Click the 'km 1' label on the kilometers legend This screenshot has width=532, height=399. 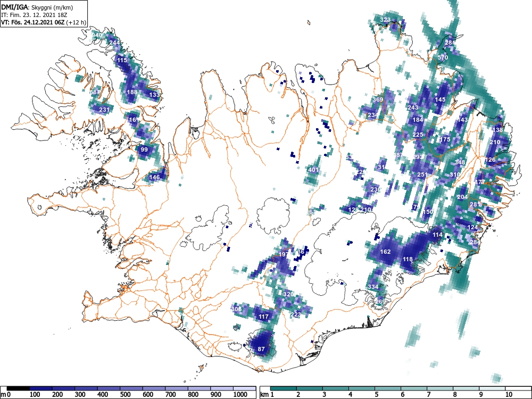click(x=268, y=395)
